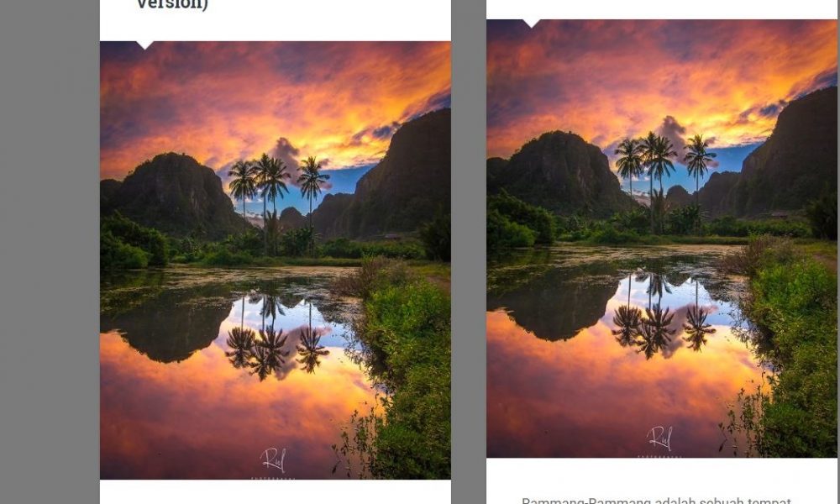Click the Rul signature watermark in left photo
Viewport: 840px width, 504px height.
(x=273, y=462)
